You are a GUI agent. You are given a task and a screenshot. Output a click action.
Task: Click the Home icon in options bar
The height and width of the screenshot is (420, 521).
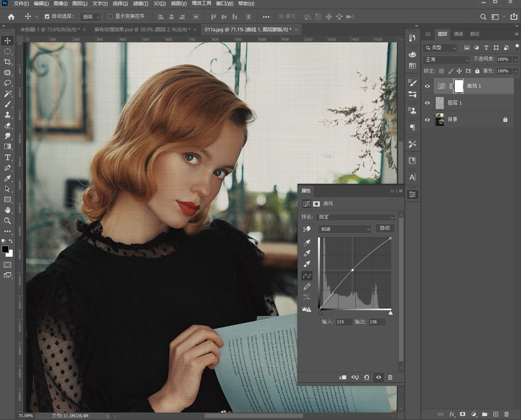(11, 17)
